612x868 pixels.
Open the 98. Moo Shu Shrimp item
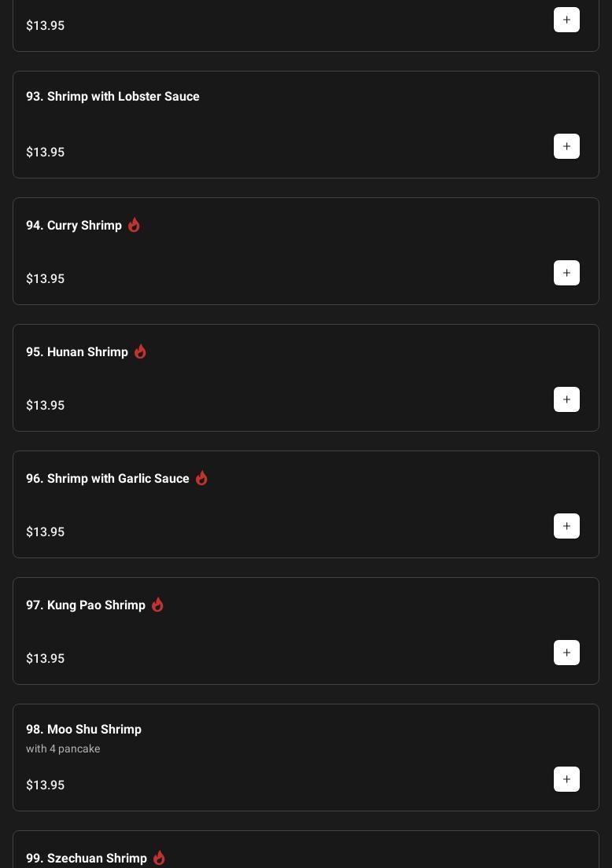pos(83,729)
